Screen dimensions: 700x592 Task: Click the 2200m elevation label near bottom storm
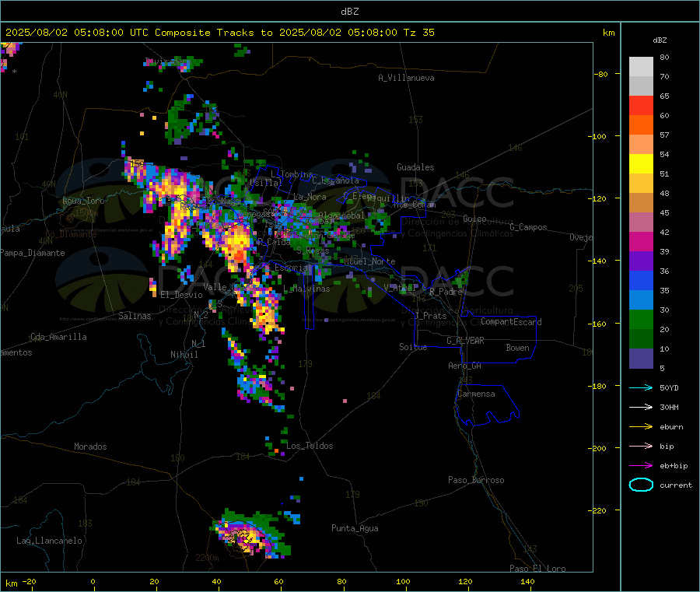click(207, 558)
